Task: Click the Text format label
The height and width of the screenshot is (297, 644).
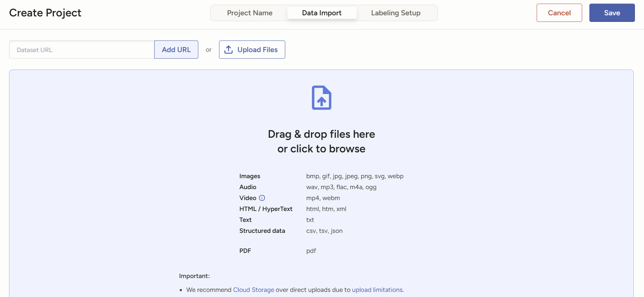Action: [x=246, y=220]
